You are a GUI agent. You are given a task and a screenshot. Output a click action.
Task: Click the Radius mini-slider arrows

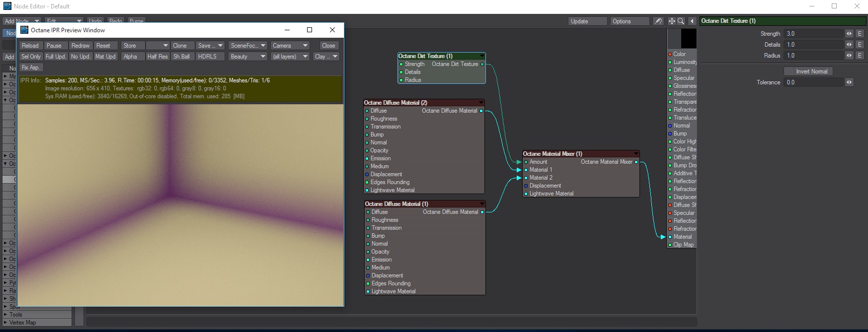849,56
